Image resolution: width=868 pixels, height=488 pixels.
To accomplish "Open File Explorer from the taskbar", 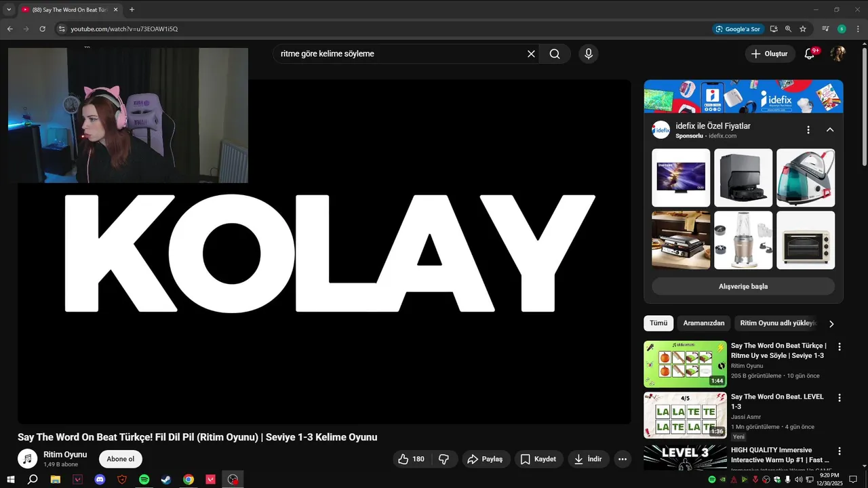I will pos(55,479).
